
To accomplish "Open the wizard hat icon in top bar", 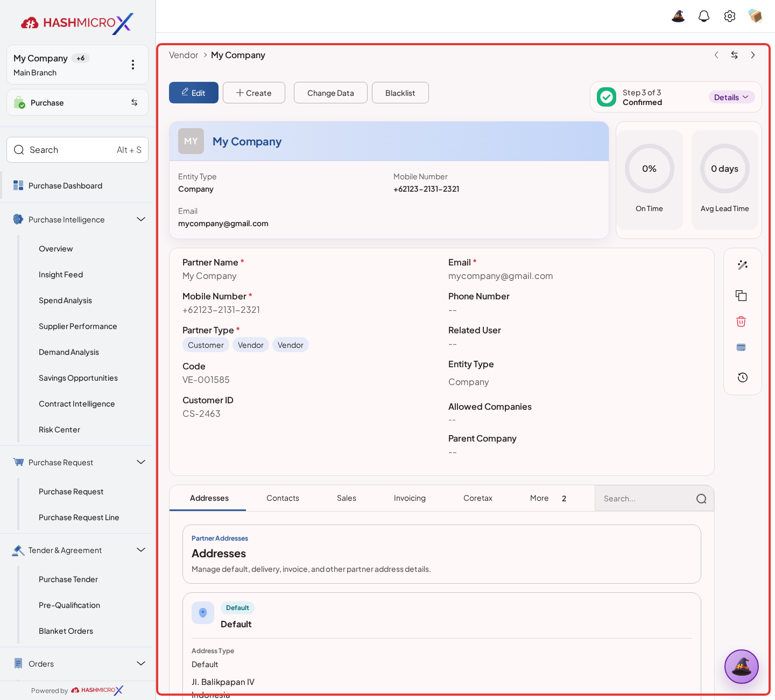I will [678, 16].
